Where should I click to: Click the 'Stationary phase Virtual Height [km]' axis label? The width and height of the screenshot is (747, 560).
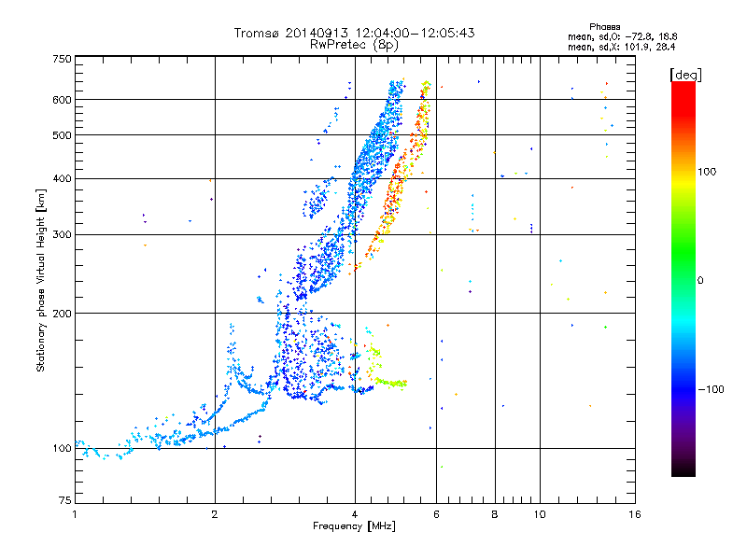pos(40,280)
